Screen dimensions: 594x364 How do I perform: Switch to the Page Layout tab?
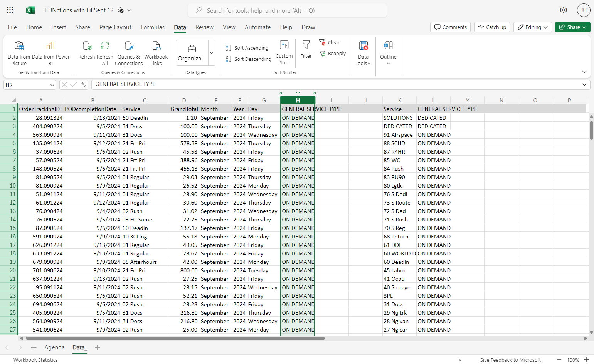coord(115,27)
